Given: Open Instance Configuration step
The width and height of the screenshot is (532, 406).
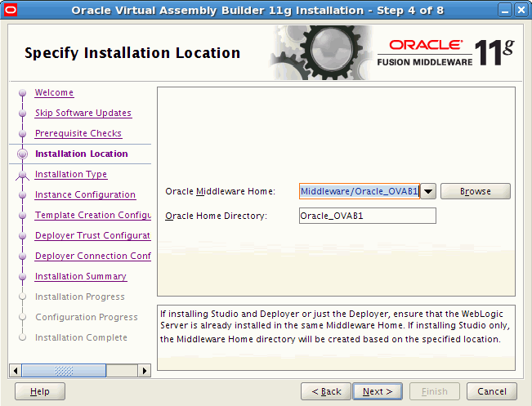Looking at the screenshot, I should (85, 194).
